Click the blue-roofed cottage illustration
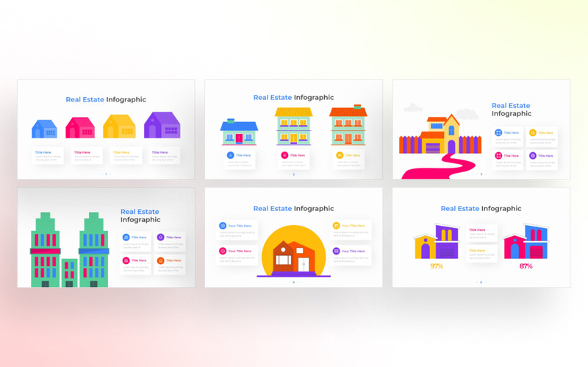This screenshot has width=588, height=367. pos(239,132)
